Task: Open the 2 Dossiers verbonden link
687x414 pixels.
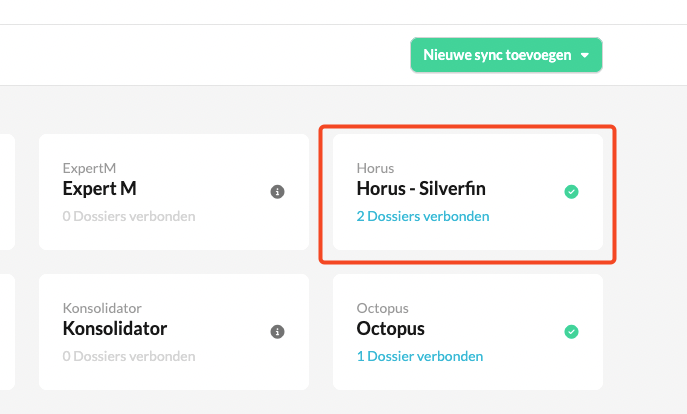Action: (x=423, y=216)
